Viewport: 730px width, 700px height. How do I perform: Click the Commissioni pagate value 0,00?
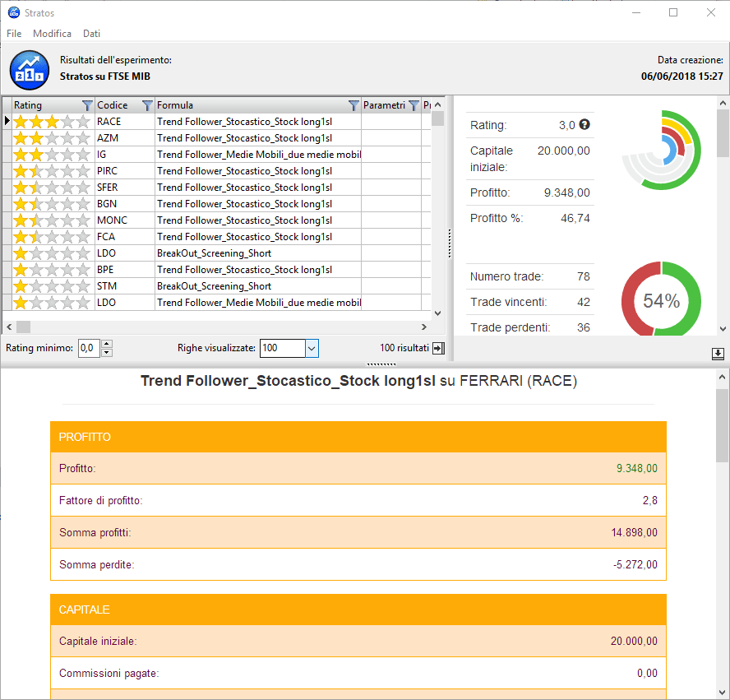coord(647,674)
